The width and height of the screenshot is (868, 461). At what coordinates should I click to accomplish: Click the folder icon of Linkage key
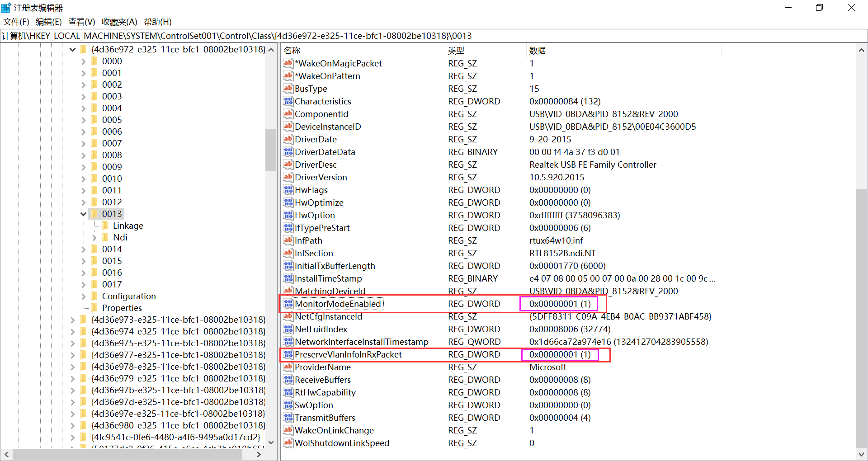click(105, 226)
